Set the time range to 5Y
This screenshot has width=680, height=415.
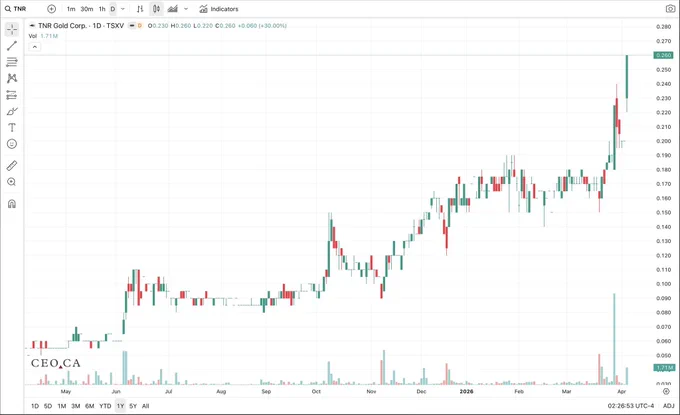pyautogui.click(x=133, y=406)
